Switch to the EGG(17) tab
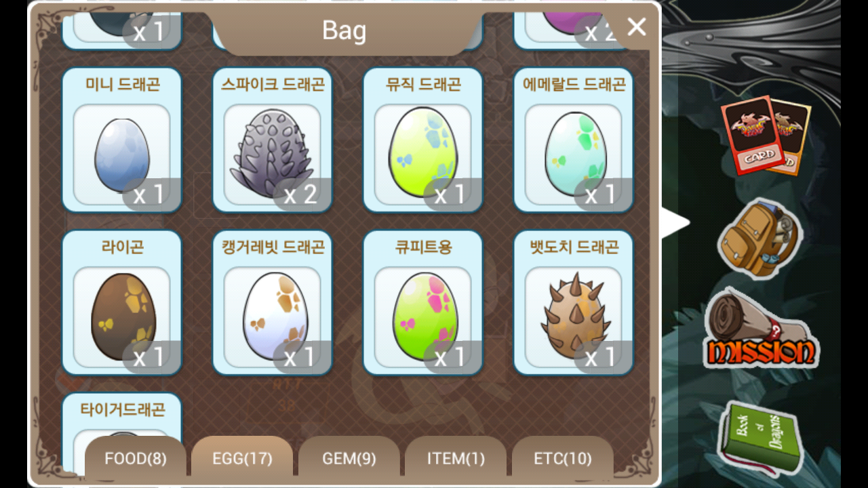This screenshot has height=488, width=868. tap(242, 459)
